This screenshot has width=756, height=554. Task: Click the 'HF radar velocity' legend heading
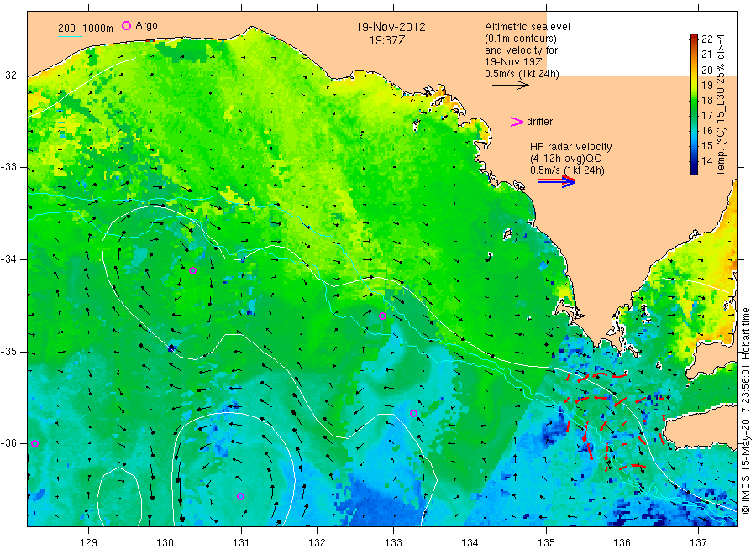[571, 147]
